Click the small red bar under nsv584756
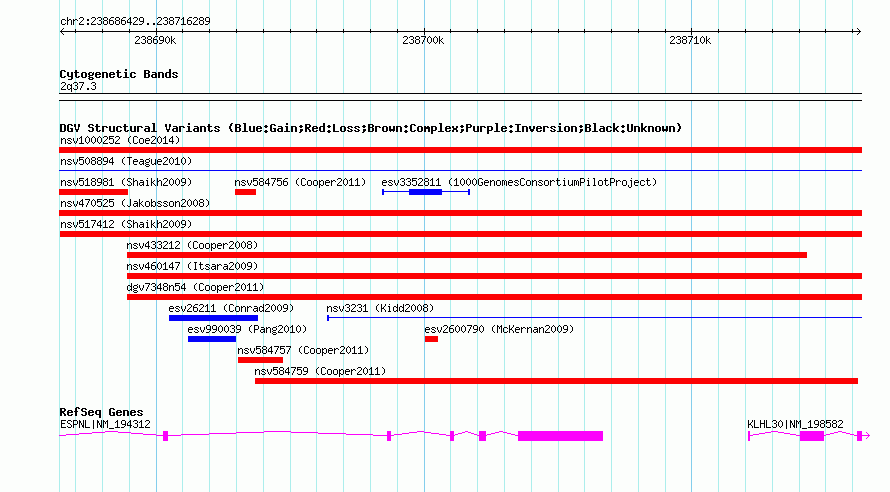The height and width of the screenshot is (492, 890). [245, 192]
